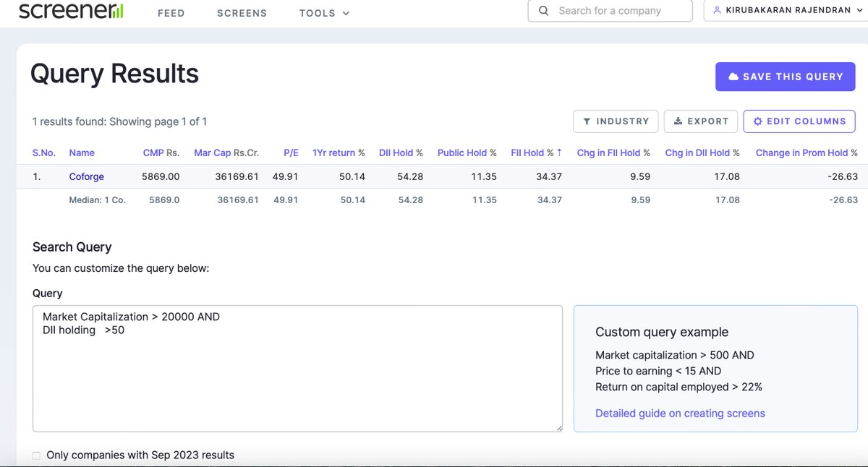868x467 pixels.
Task: Select the 36169.61 market cap in Coforge row
Action: [237, 176]
